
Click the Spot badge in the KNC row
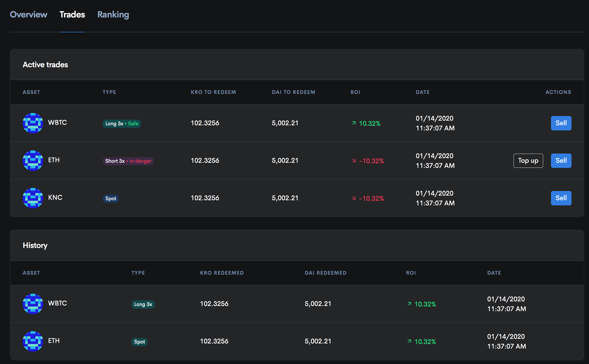[x=111, y=198]
